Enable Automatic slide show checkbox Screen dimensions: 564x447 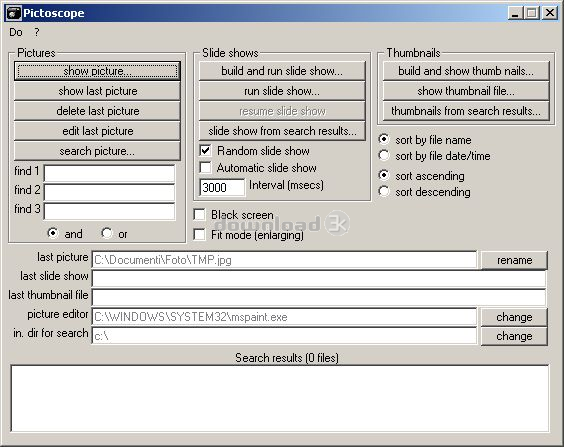tap(205, 168)
